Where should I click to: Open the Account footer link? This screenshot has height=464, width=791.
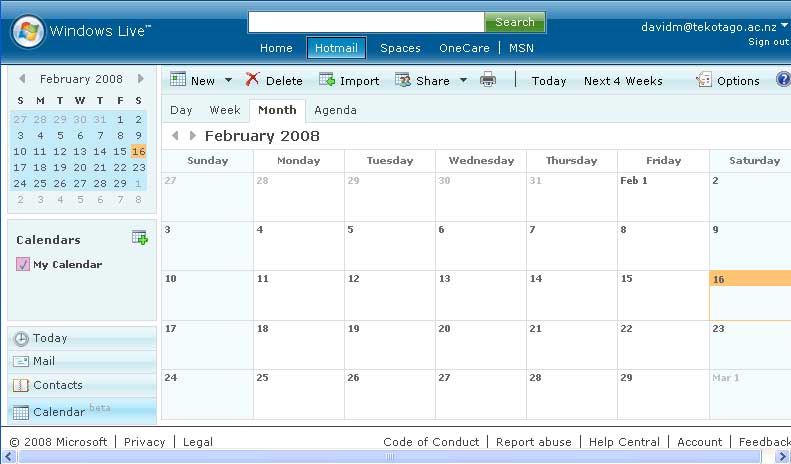[699, 442]
